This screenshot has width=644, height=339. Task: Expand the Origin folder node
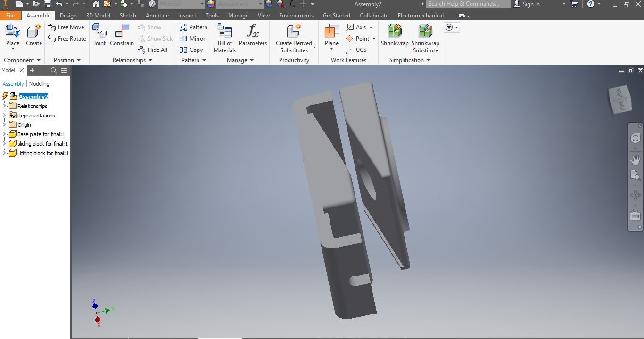click(x=4, y=125)
